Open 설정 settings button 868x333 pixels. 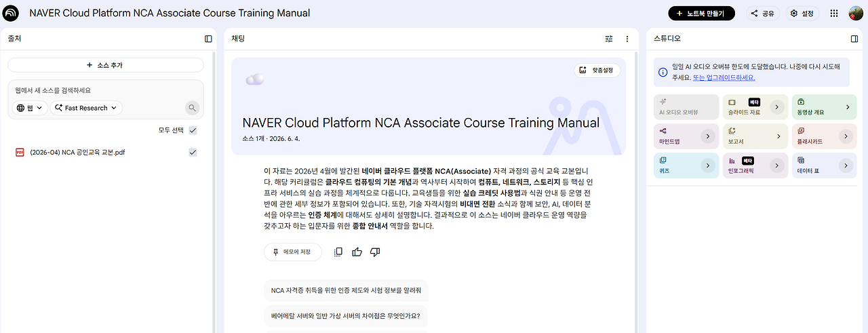coord(802,13)
